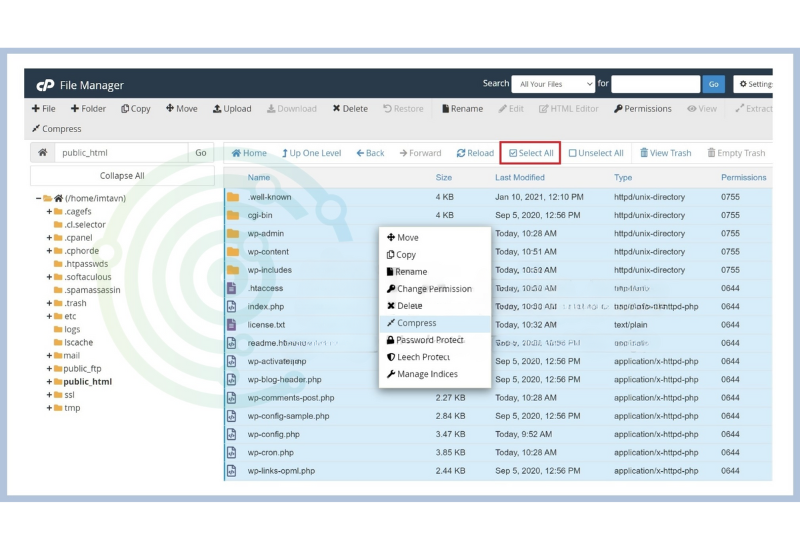
Task: Click Unselect All checkbox button
Action: click(x=596, y=153)
